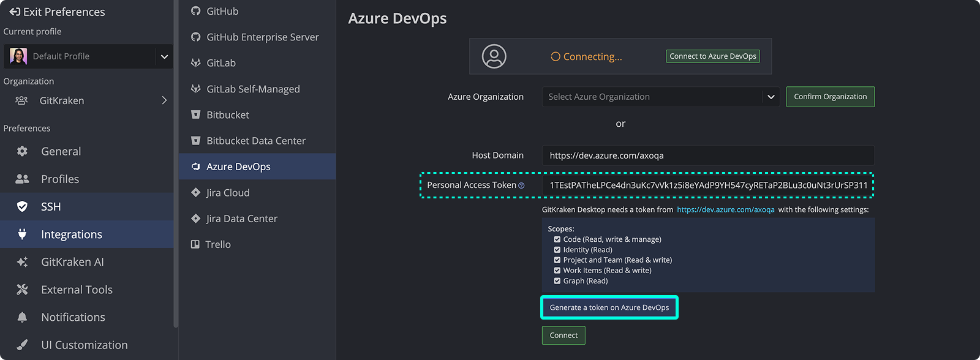Image resolution: width=980 pixels, height=360 pixels.
Task: Click the Bitbucket bucket icon
Action: pyautogui.click(x=195, y=114)
